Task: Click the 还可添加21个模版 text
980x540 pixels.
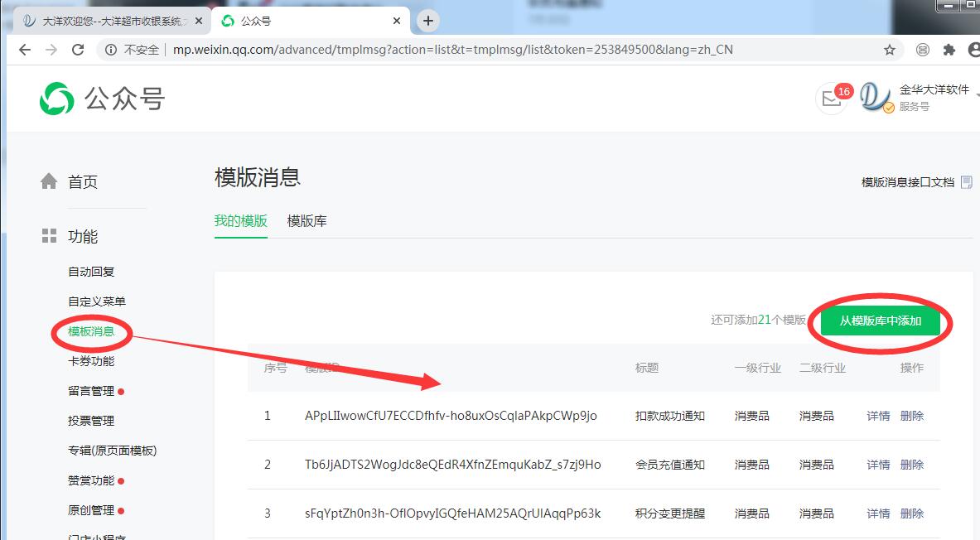Action: 758,320
